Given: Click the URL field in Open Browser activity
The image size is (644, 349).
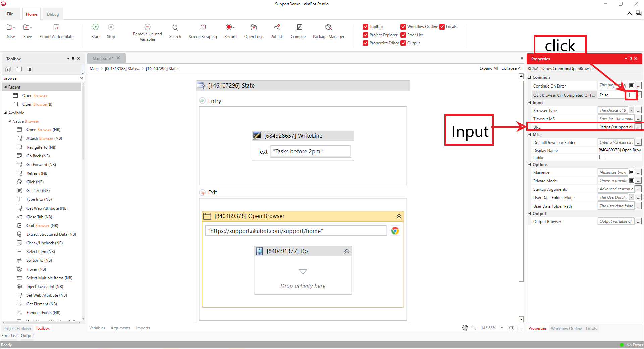Looking at the screenshot, I should (296, 231).
